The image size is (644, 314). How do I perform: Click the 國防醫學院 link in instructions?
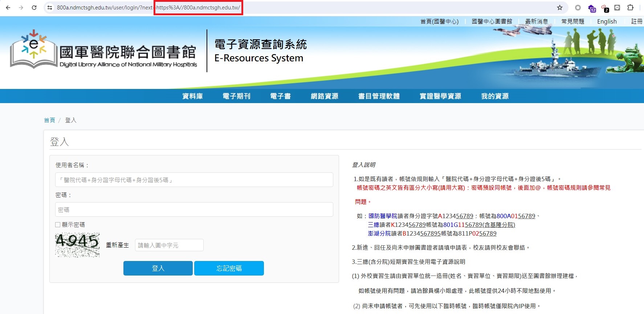383,216
